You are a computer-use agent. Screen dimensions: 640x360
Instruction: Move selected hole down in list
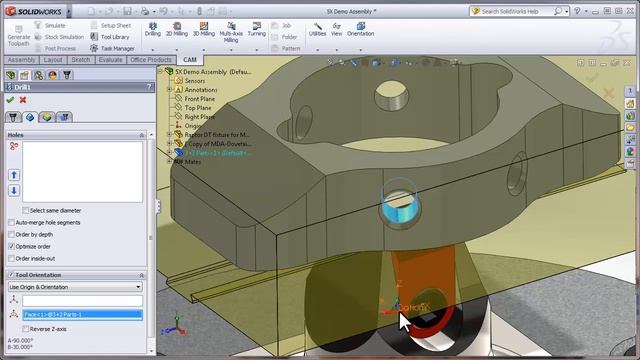[14, 191]
